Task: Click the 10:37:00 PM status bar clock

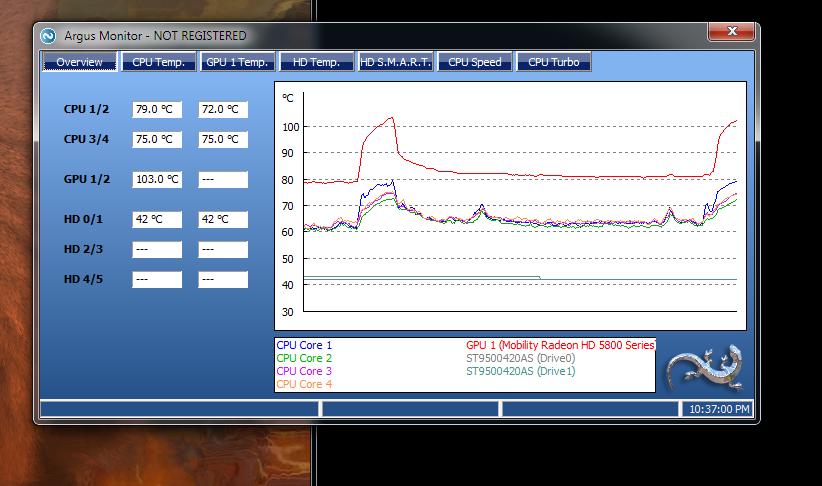Action: pyautogui.click(x=719, y=409)
